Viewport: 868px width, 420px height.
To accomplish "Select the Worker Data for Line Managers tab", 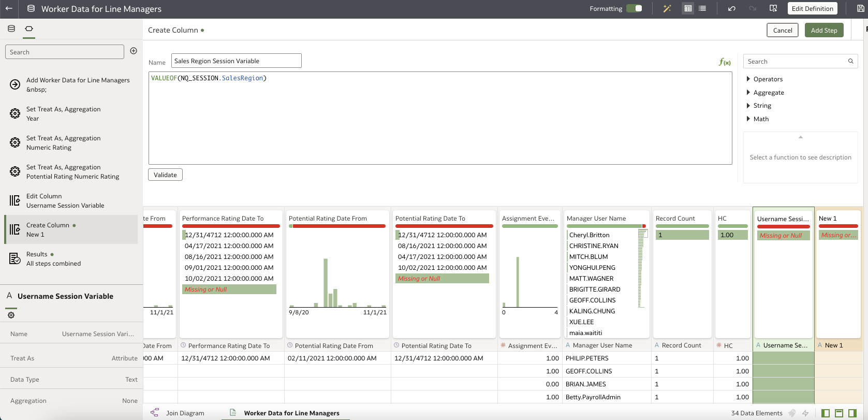I will [291, 413].
